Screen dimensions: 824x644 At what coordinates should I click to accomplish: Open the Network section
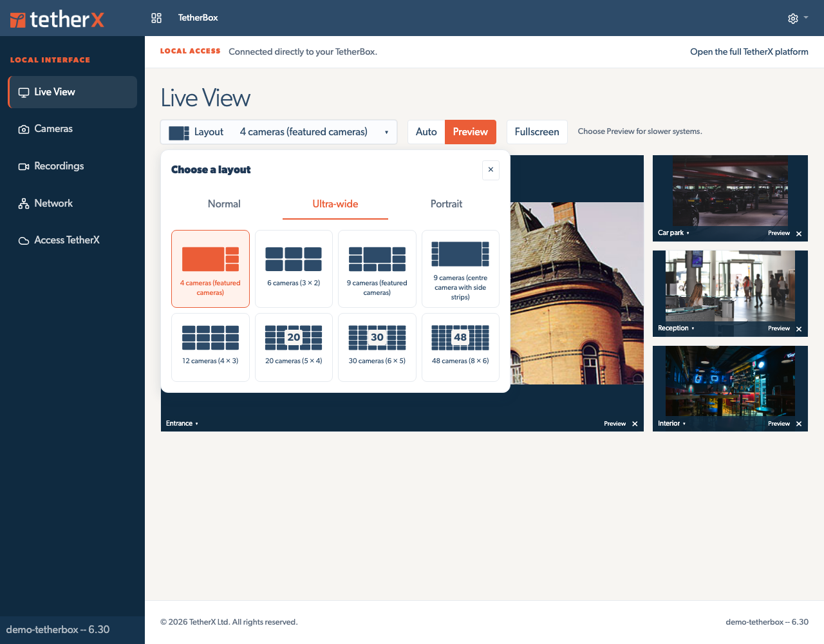click(x=73, y=204)
